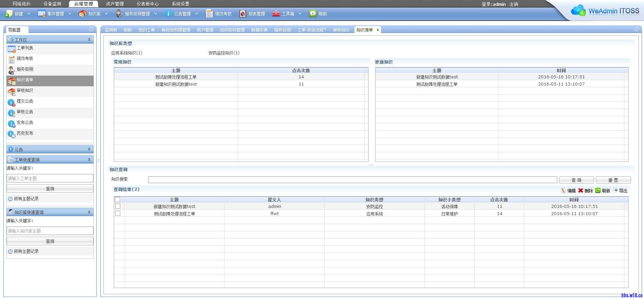Click the red 删除 delete icon
This screenshot has width=644, height=299.
[x=581, y=191]
